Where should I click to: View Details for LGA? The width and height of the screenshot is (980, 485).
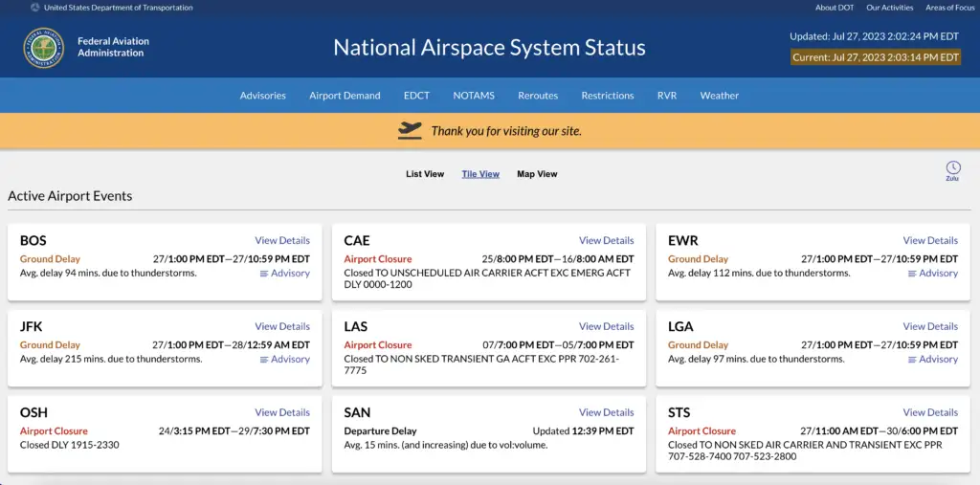930,327
